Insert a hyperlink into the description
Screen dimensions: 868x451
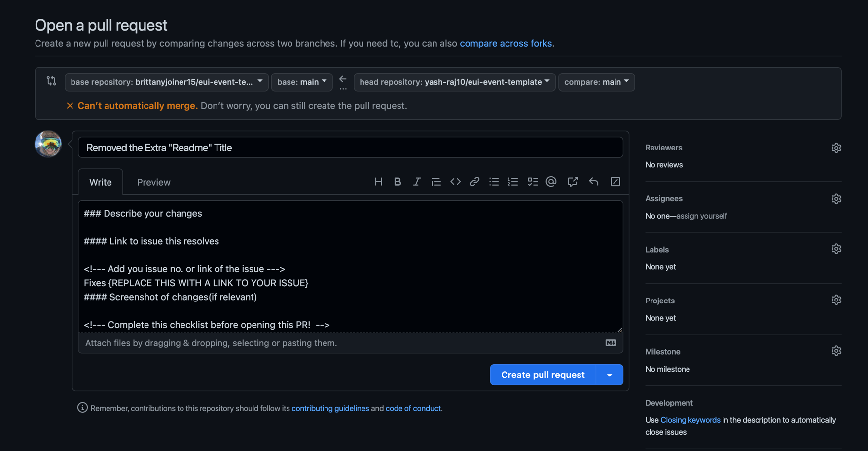(x=474, y=182)
